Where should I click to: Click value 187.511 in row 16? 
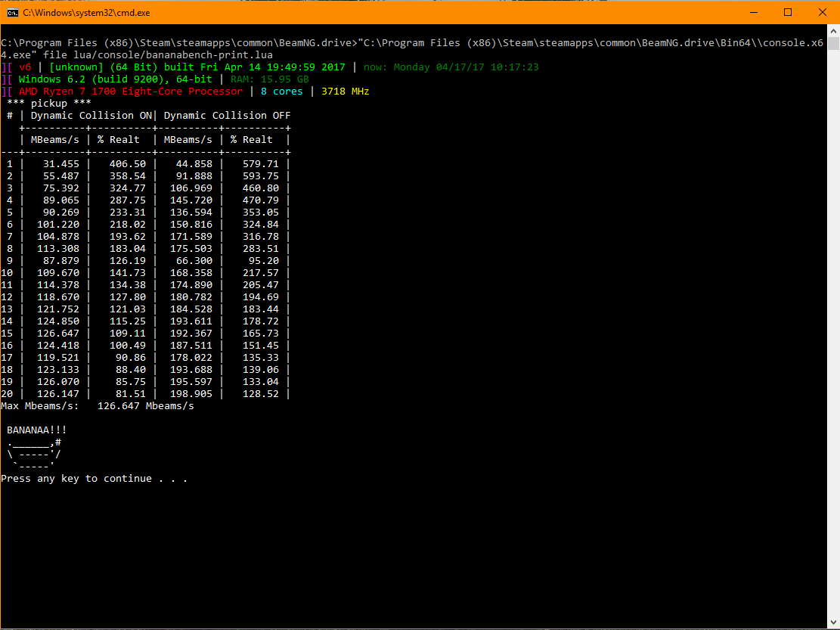[191, 346]
